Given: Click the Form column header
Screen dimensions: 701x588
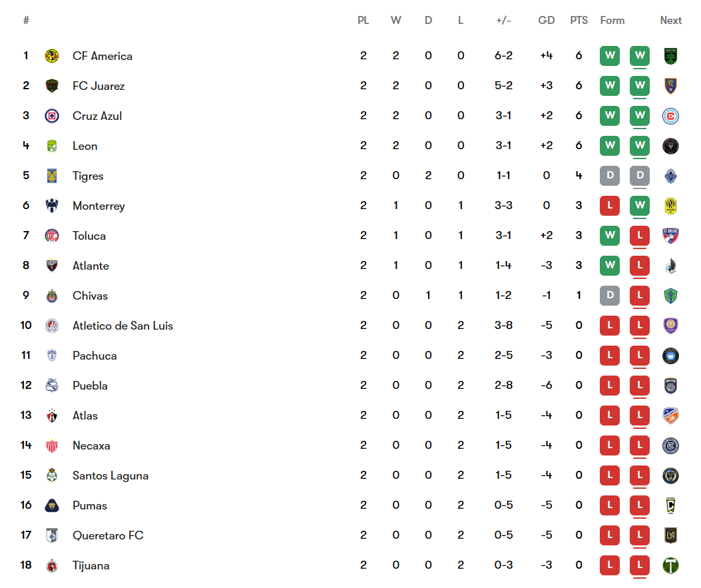Looking at the screenshot, I should click(612, 21).
